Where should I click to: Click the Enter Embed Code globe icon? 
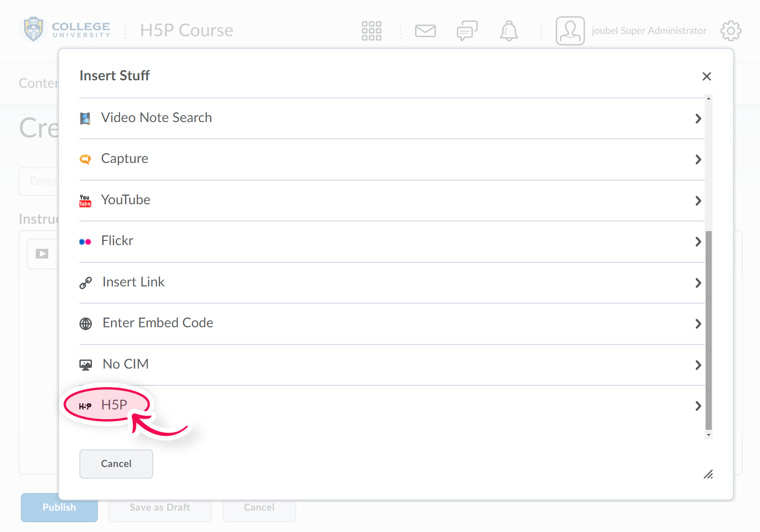coord(85,324)
